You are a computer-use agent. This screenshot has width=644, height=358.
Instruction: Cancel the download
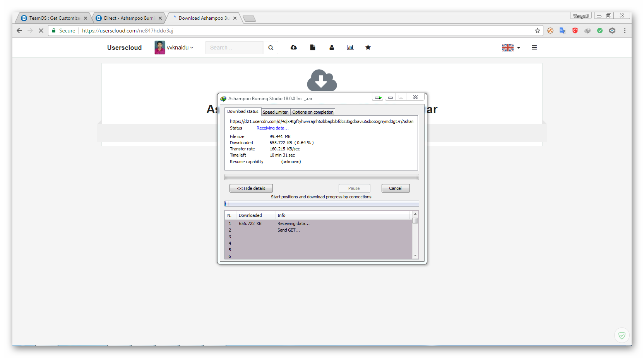(396, 188)
